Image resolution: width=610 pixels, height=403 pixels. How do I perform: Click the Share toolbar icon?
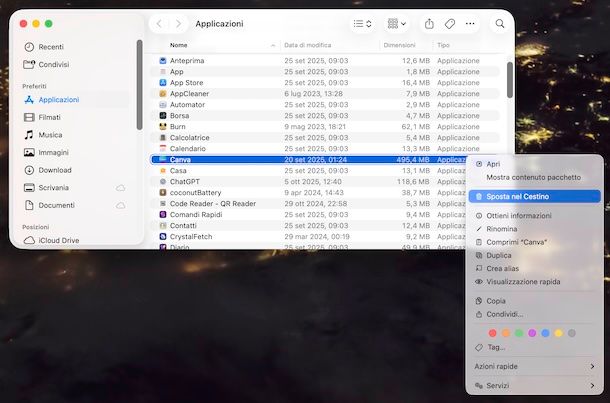[429, 24]
